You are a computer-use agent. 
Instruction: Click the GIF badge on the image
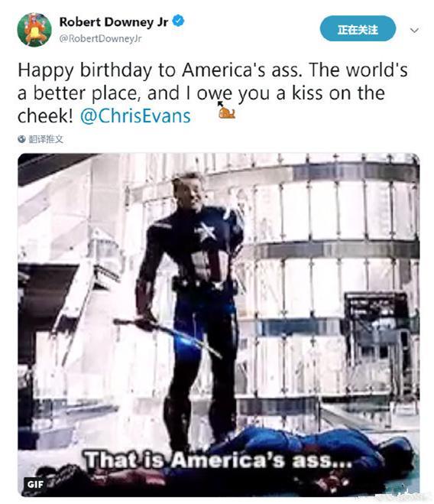coord(35,484)
